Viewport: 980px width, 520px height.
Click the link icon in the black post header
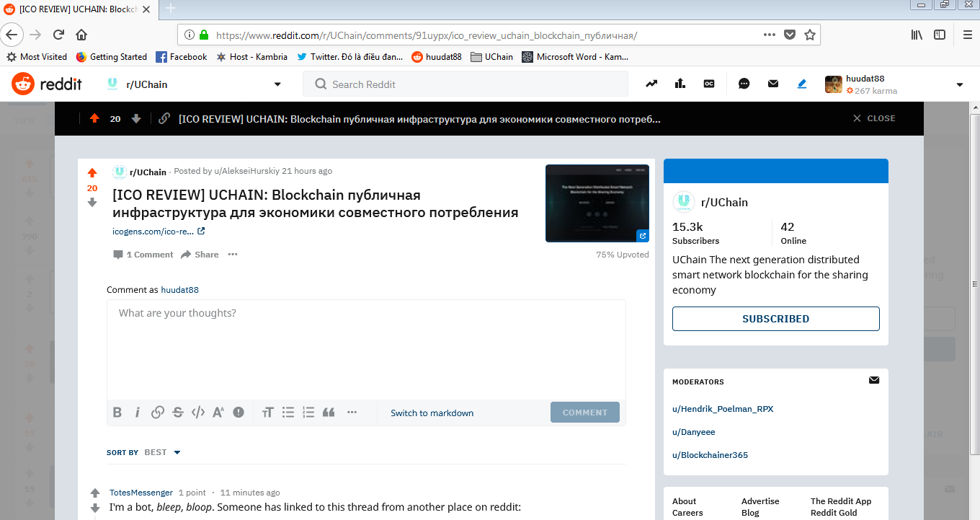[x=164, y=118]
